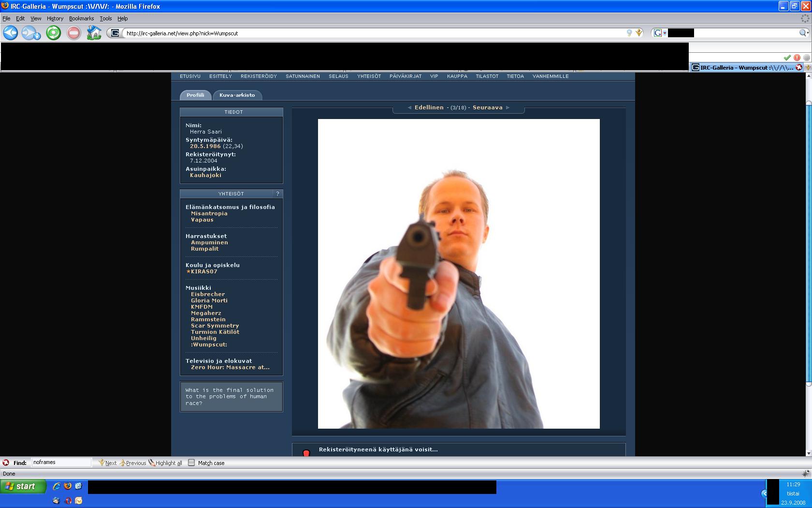Image resolution: width=812 pixels, height=508 pixels.
Task: Close the Find bar with red X
Action: click(x=6, y=463)
